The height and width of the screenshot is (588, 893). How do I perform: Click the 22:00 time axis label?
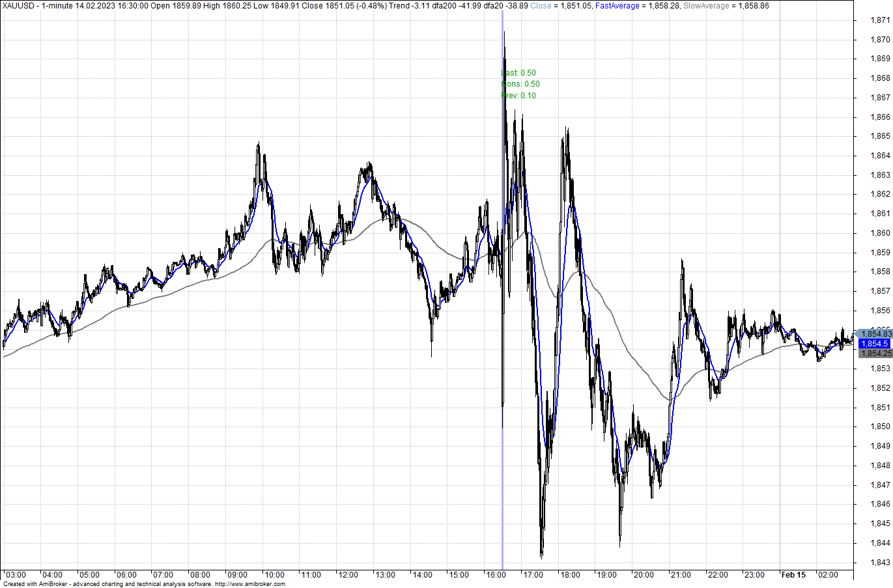[x=718, y=575]
